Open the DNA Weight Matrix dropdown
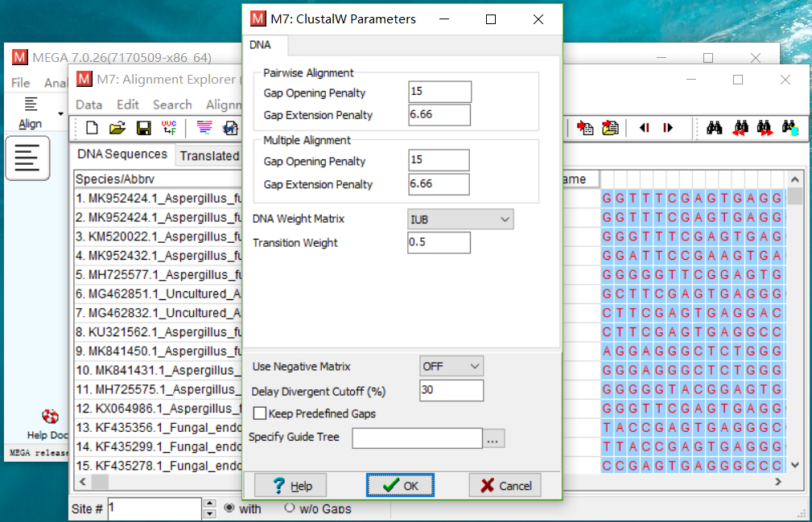 pos(460,220)
